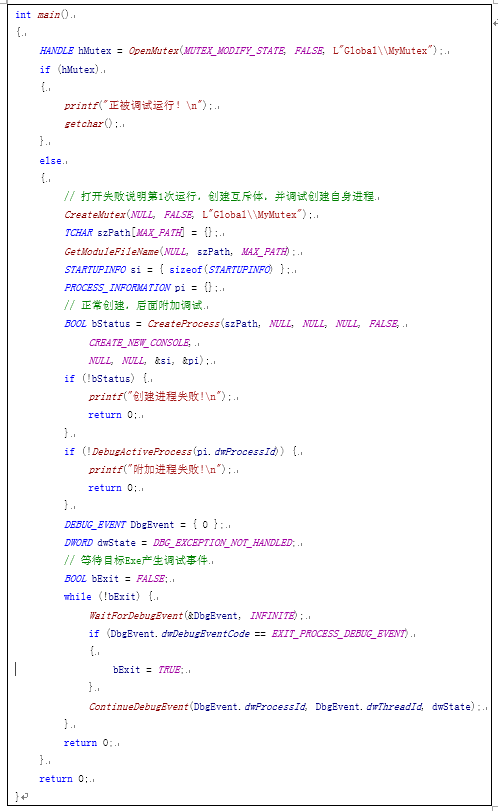Click the PROCESS_INFORMATION type name
The image size is (498, 811).
[x=117, y=288]
